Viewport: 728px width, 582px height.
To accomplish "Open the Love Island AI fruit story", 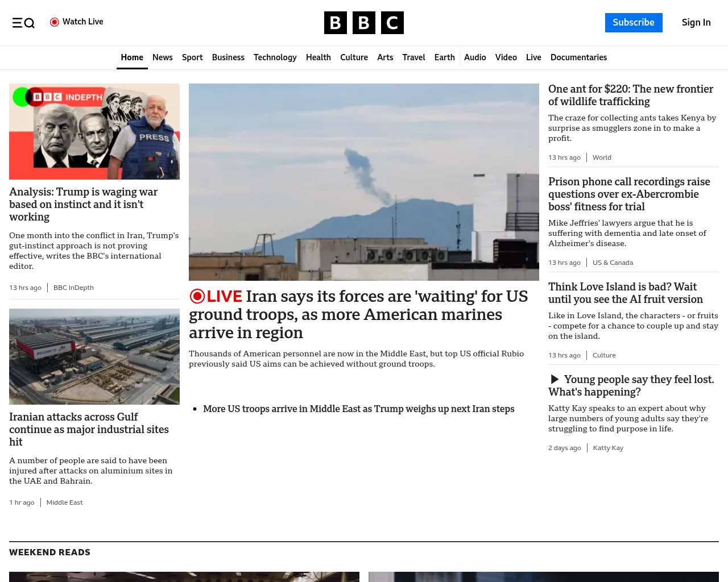I will tap(625, 293).
